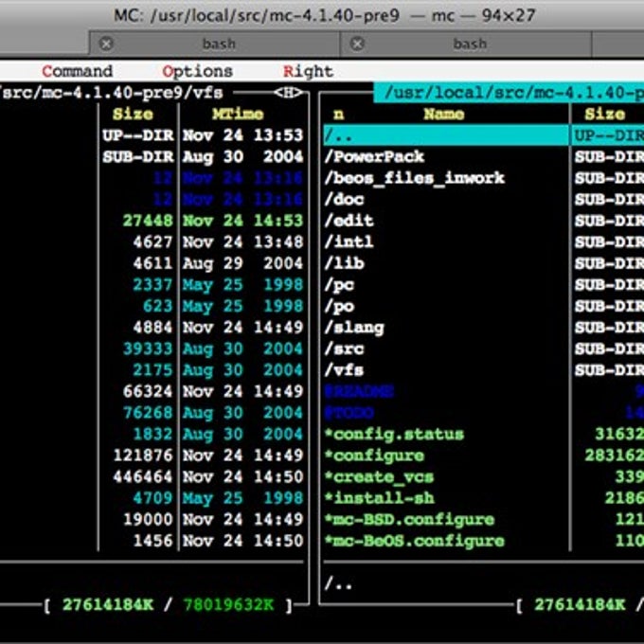Screen dimensions: 644x644
Task: Select left panel row with size 4611
Action: (152, 263)
